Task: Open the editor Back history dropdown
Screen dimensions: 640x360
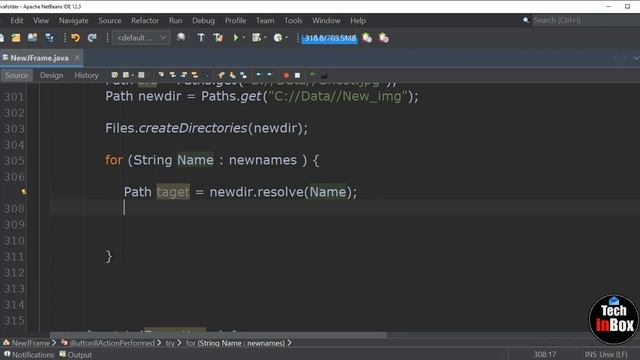Action: click(x=132, y=75)
